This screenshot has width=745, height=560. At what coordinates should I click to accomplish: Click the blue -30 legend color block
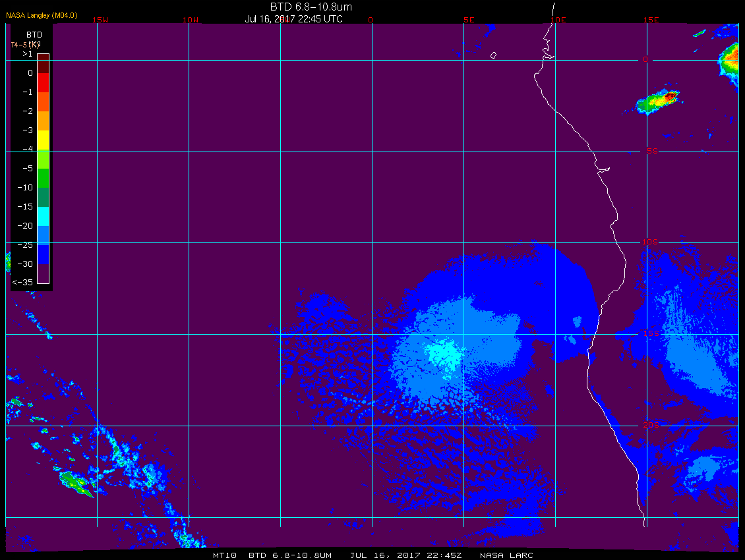coord(44,254)
